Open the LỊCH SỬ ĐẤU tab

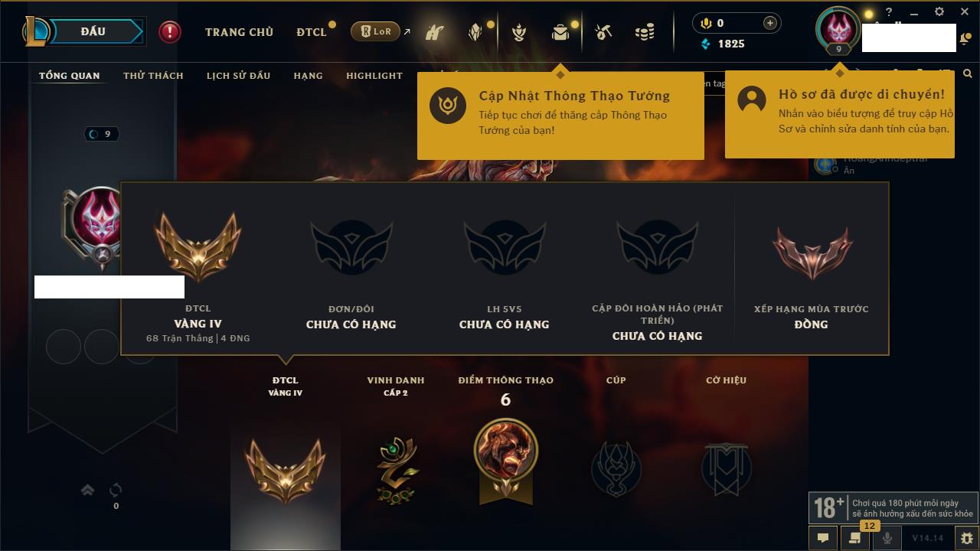click(x=238, y=76)
